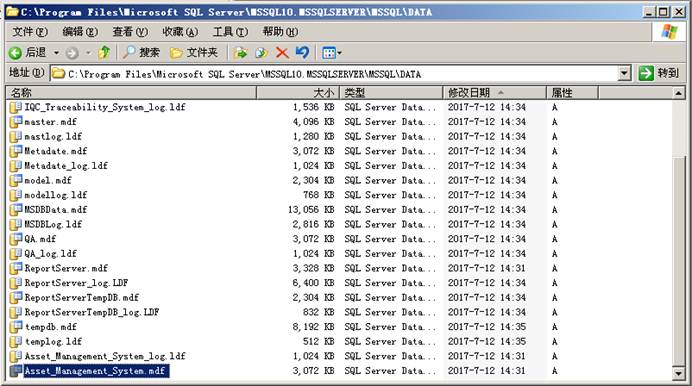
Task: Click the ReportServer_log.LDF file icon
Action: coord(16,282)
